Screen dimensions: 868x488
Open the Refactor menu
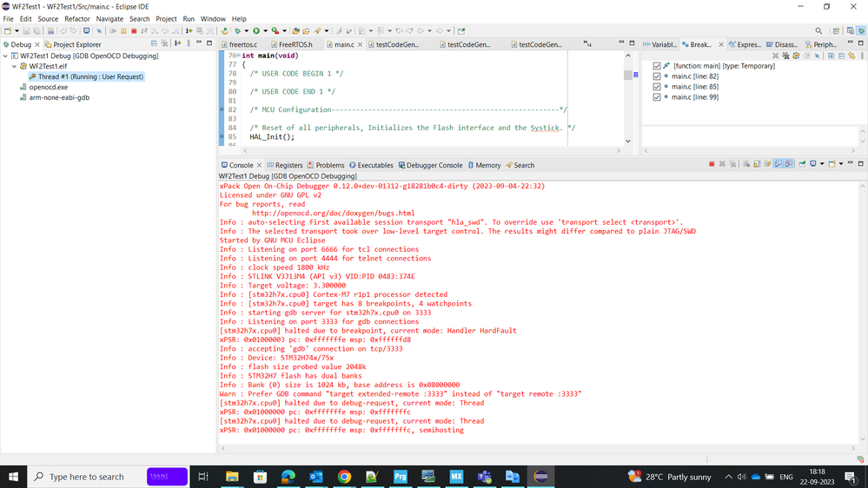[x=76, y=18]
